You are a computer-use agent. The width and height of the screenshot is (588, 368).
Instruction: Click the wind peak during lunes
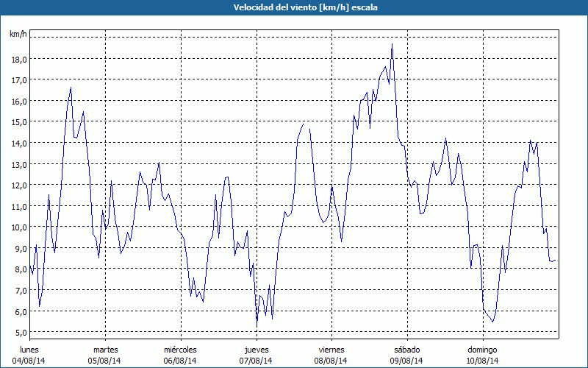click(71, 88)
